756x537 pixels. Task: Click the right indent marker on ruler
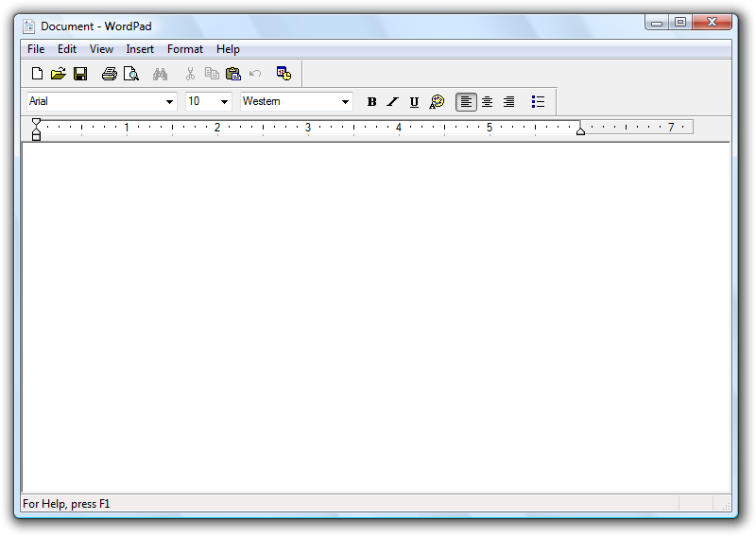pyautogui.click(x=580, y=130)
